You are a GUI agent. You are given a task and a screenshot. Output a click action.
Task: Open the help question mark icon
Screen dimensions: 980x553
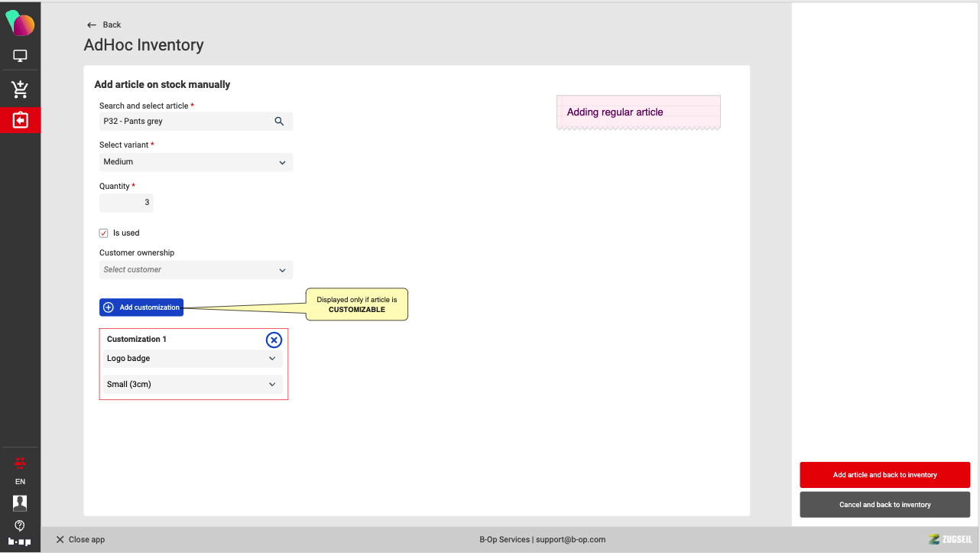click(20, 525)
